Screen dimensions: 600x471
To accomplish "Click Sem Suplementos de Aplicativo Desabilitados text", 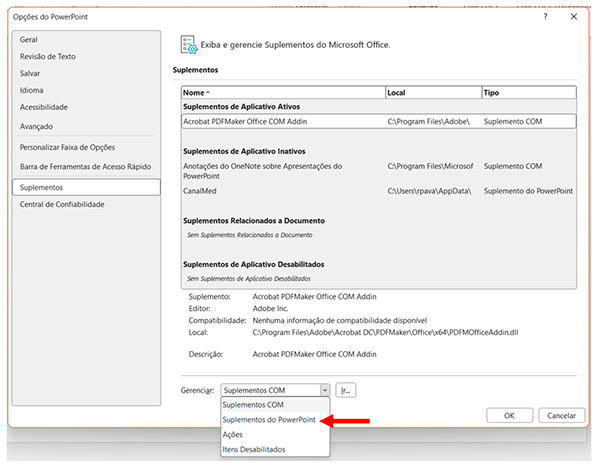I will tap(249, 279).
